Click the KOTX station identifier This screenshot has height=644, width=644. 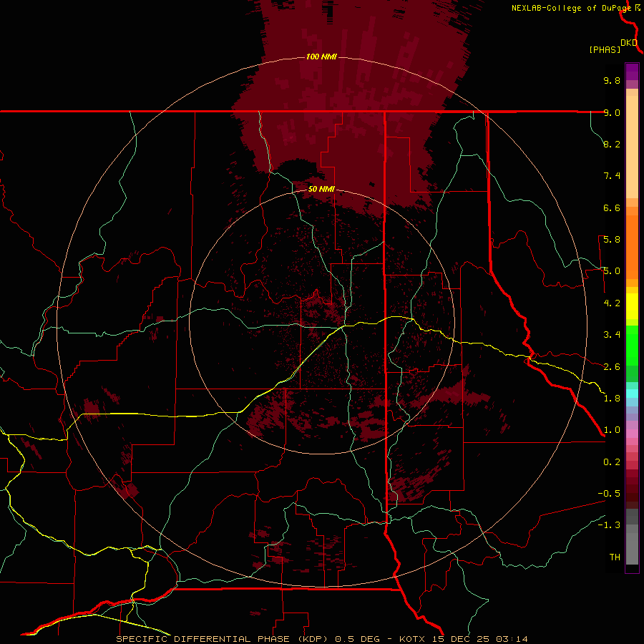coord(414,639)
